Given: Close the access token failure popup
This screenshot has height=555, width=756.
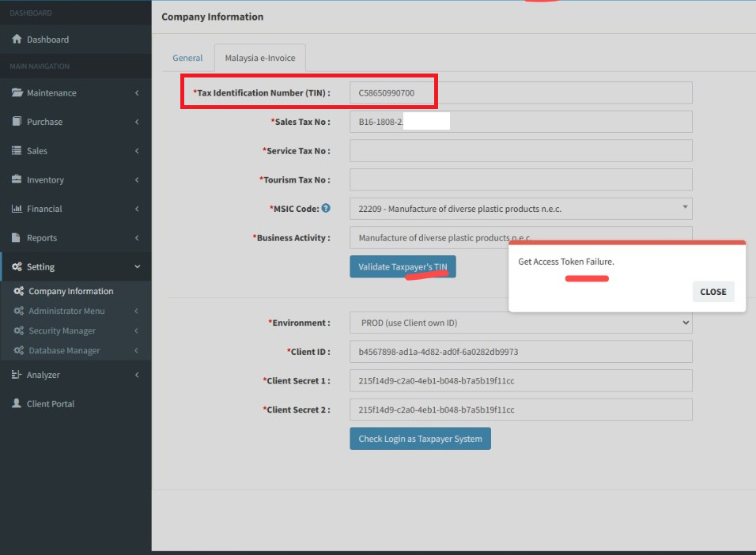Looking at the screenshot, I should click(x=713, y=292).
